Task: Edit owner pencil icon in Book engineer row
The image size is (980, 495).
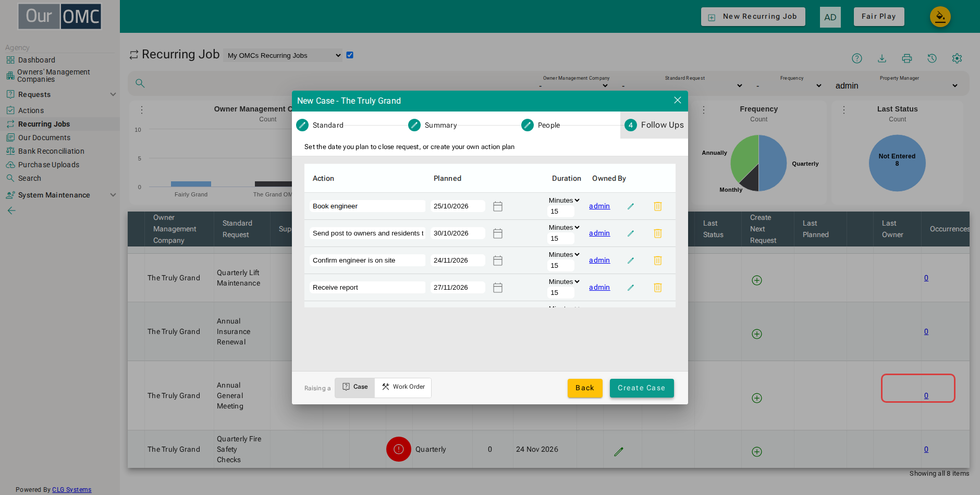Action: coord(631,206)
